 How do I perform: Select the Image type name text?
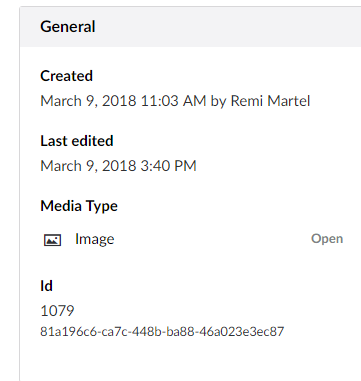pos(95,239)
